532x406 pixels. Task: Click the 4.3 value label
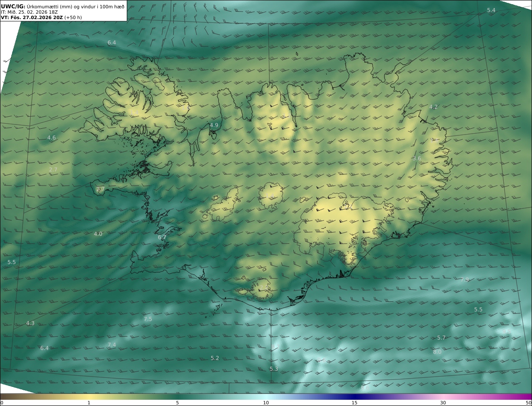click(x=30, y=323)
